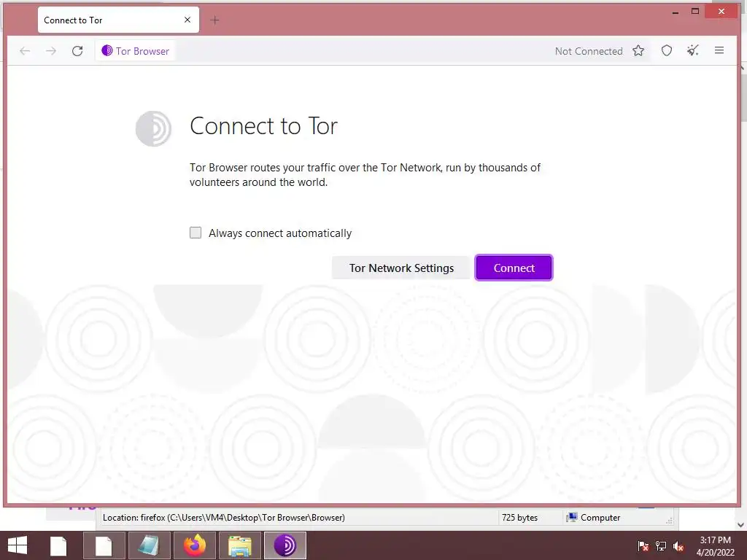Open File Explorer from the taskbar
747x560 pixels.
coord(239,545)
